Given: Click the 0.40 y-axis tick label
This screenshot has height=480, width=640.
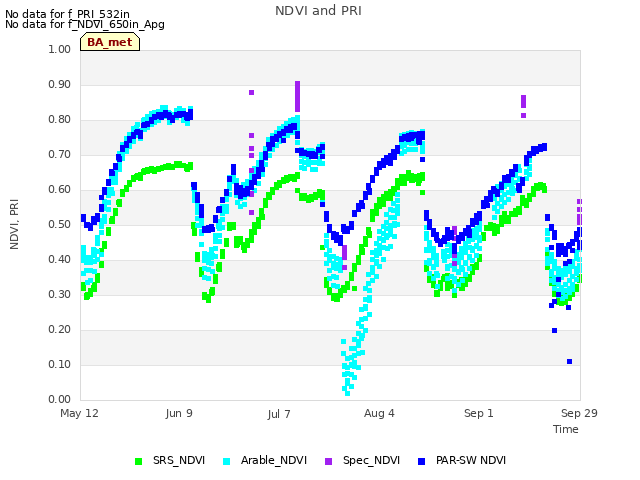Looking at the screenshot, I should [x=60, y=260].
